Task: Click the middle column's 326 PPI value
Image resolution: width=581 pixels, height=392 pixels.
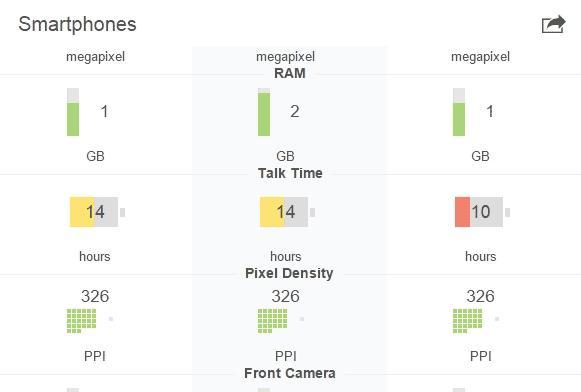Action: [285, 296]
